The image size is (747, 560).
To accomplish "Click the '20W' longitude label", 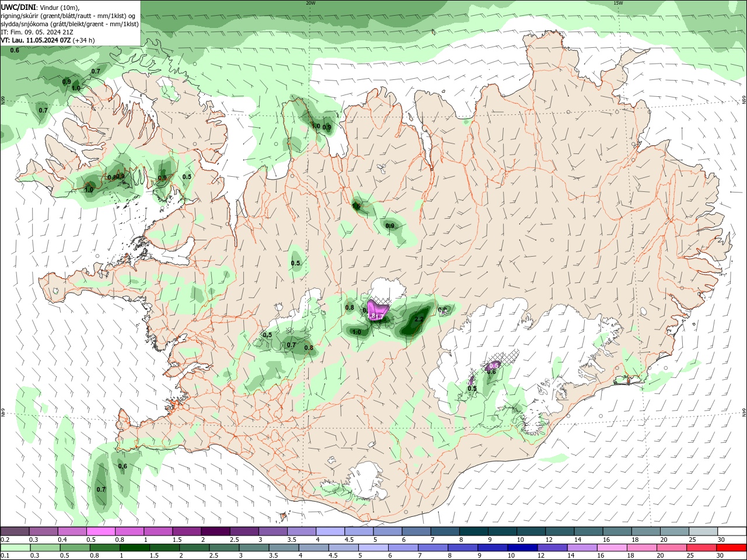I will [310, 2].
